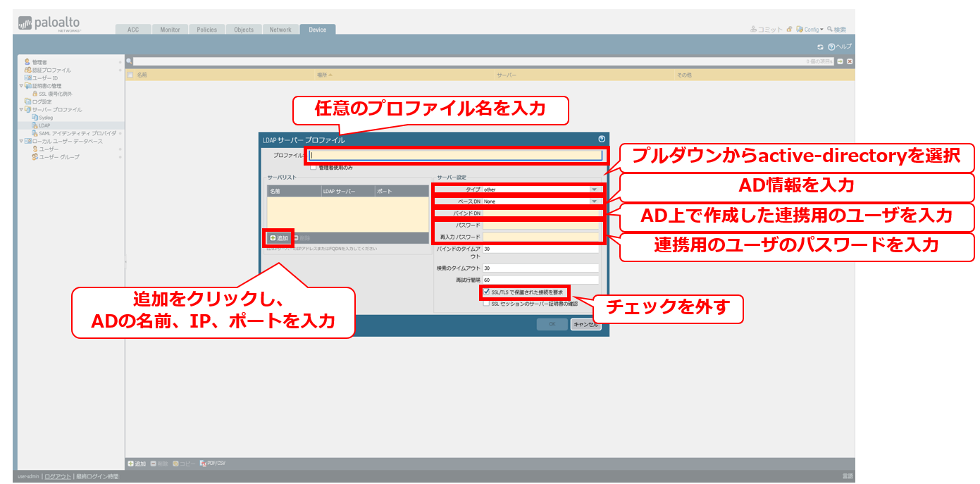Click the その他 column header
The height and width of the screenshot is (484, 980).
point(685,74)
